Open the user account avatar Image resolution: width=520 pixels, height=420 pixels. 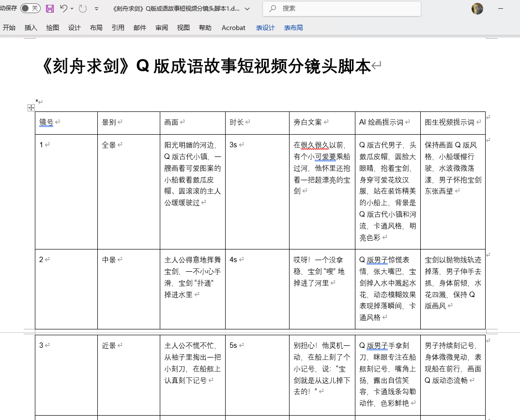click(477, 9)
